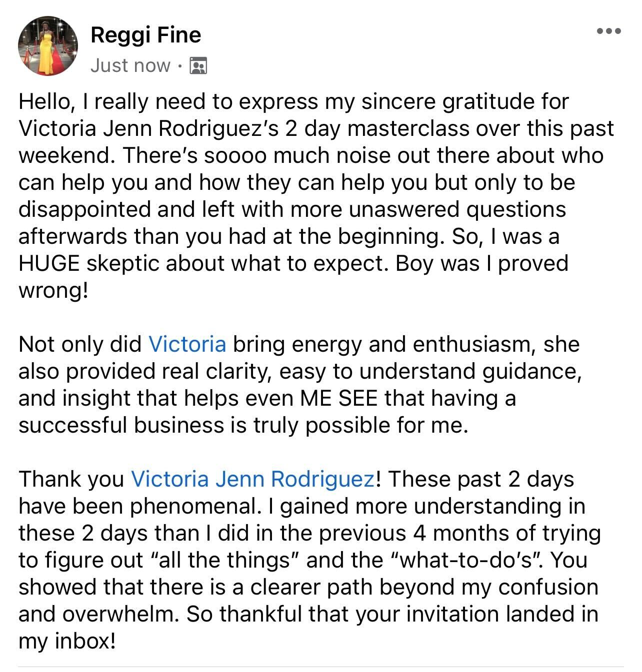Open the three-dot post options menu
This screenshot has width=642, height=672.
[609, 31]
